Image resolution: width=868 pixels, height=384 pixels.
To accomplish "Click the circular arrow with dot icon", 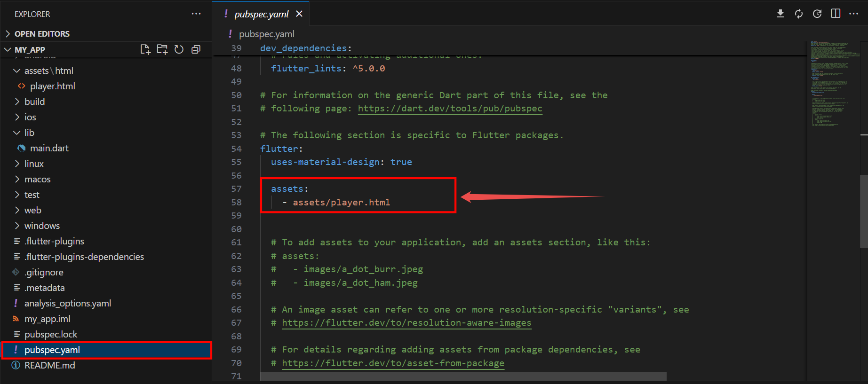I will click(x=817, y=14).
